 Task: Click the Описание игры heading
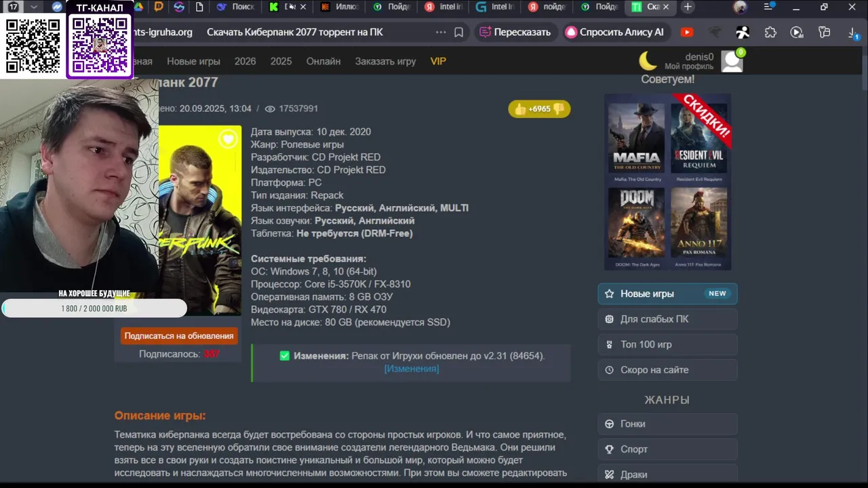(160, 415)
